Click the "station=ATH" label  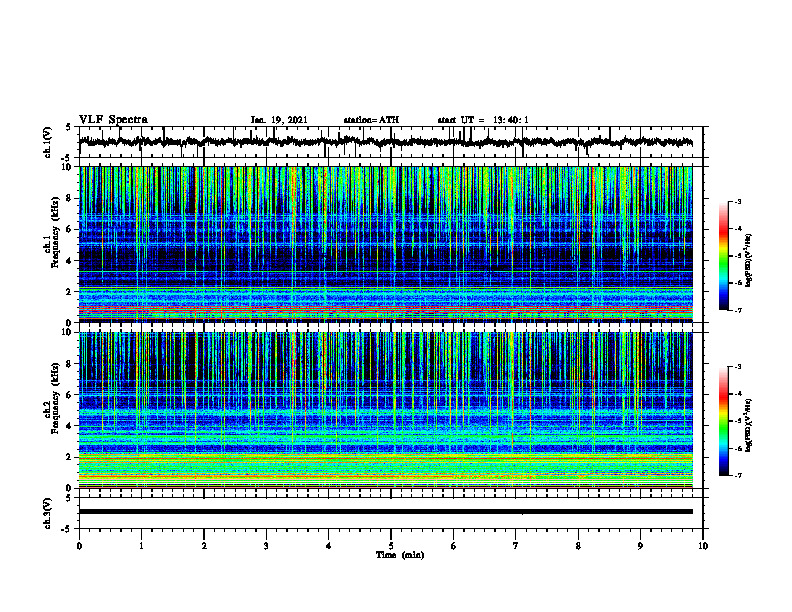(371, 120)
